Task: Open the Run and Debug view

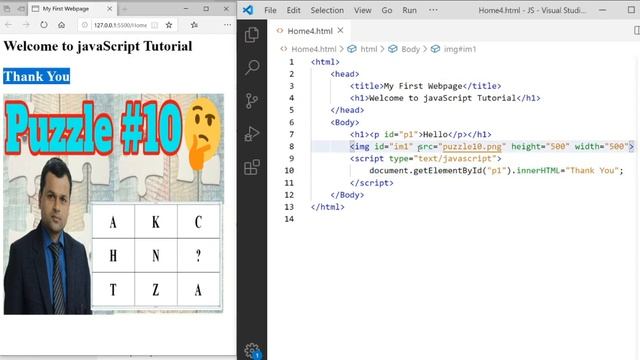Action: [252, 134]
